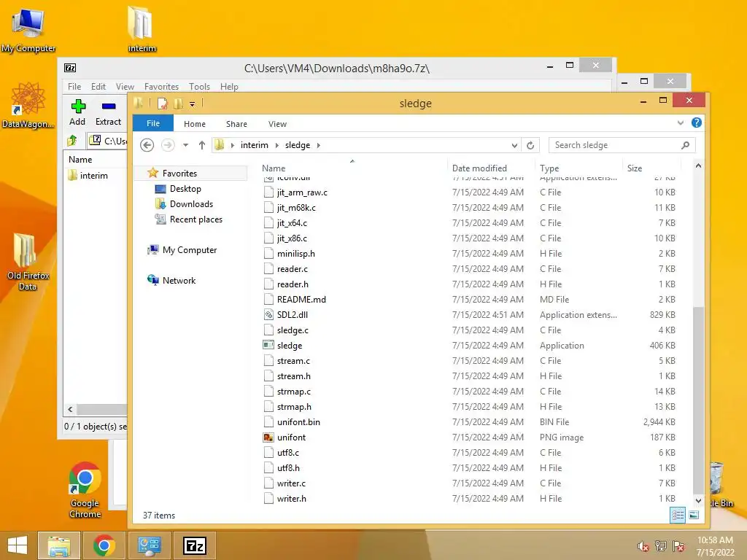Open Customize Quick Access Toolbar dropdown
The height and width of the screenshot is (560, 747).
tap(192, 104)
